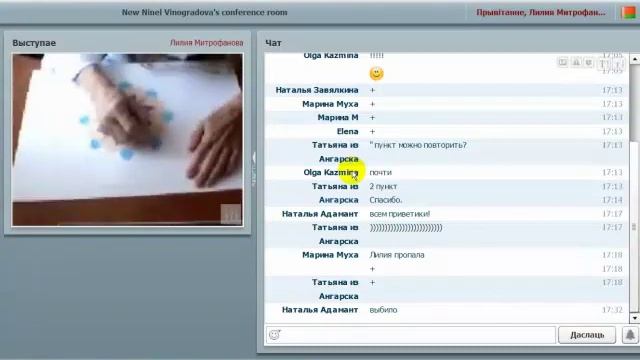The height and width of the screenshot is (360, 640).
Task: Select sender name Марина М
Action: click(x=338, y=118)
